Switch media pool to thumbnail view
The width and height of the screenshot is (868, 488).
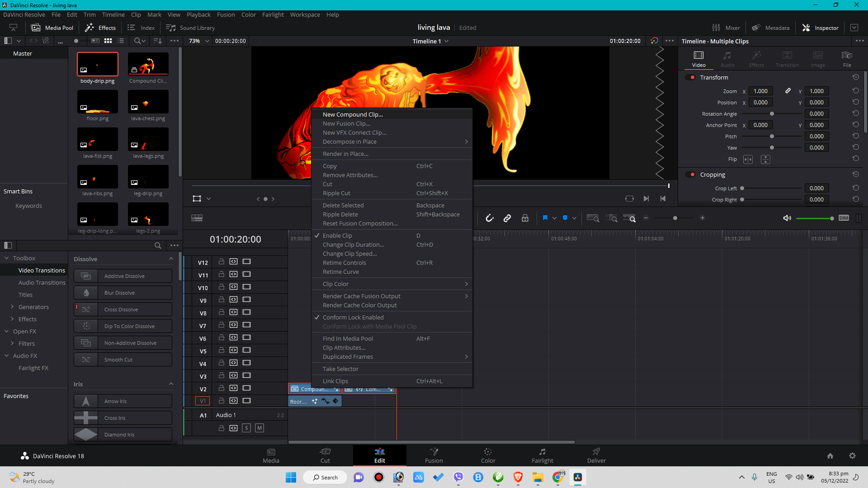point(108,41)
